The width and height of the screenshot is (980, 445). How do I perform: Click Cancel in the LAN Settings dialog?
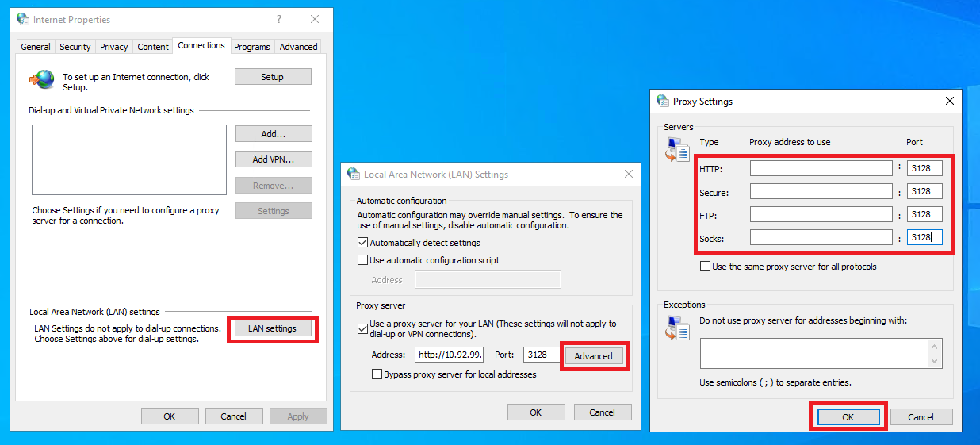(x=603, y=412)
